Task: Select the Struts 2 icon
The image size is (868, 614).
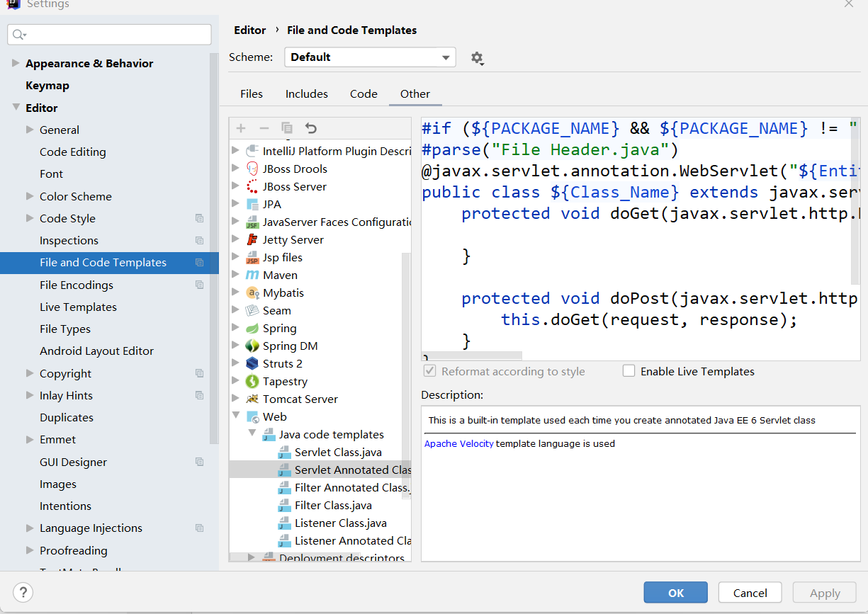Action: (252, 363)
